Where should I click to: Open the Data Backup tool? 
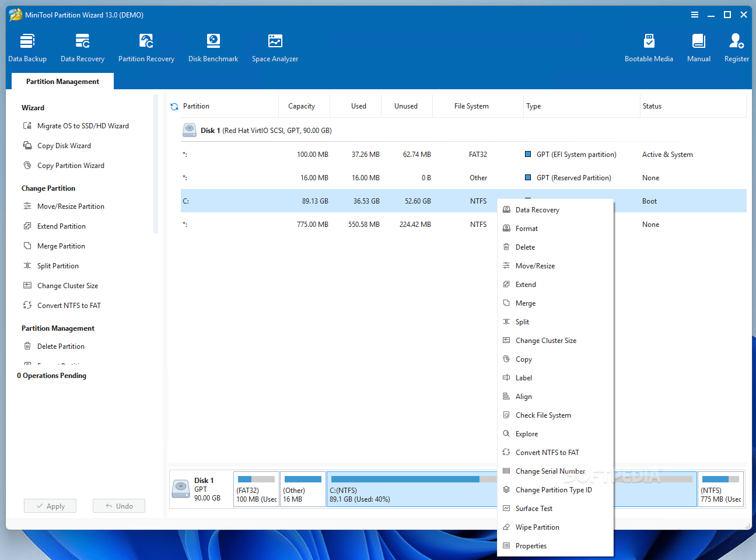pos(27,48)
